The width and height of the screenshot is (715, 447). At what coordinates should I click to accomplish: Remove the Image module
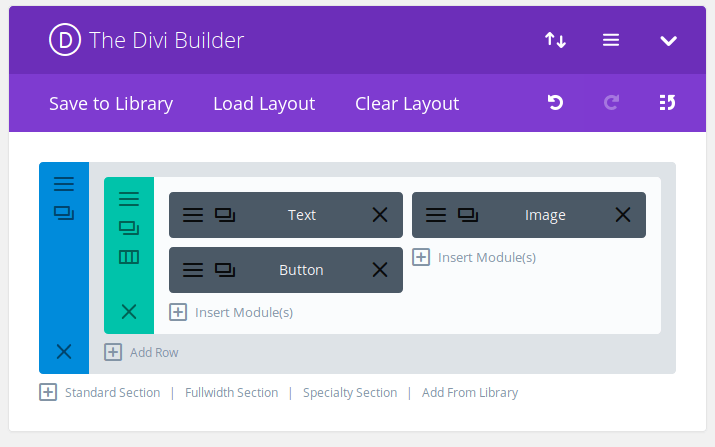pos(623,215)
